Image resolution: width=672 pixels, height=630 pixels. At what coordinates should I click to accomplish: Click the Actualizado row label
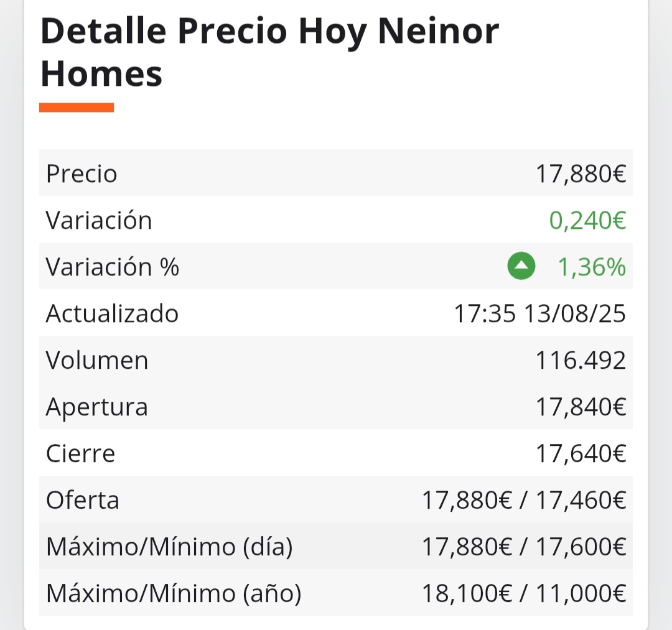coord(112,313)
